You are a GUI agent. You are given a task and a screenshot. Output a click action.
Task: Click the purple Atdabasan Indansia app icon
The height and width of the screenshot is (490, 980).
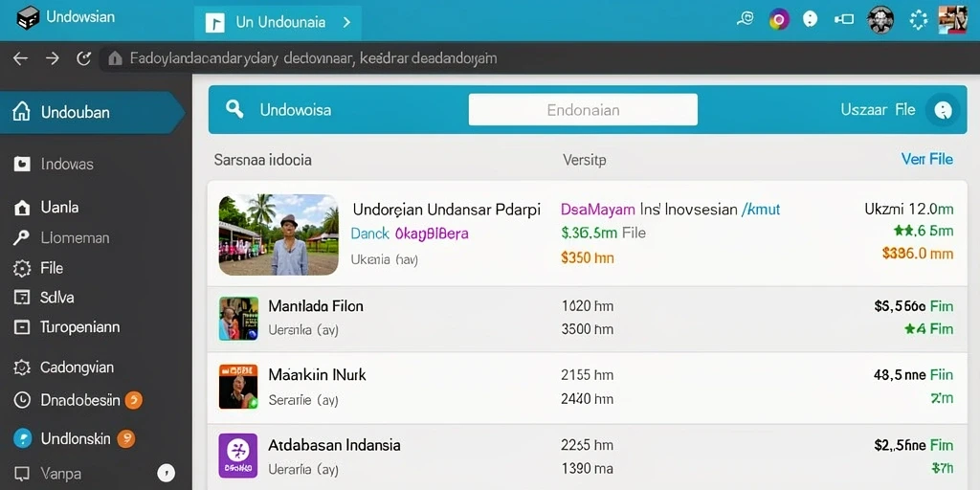click(238, 456)
